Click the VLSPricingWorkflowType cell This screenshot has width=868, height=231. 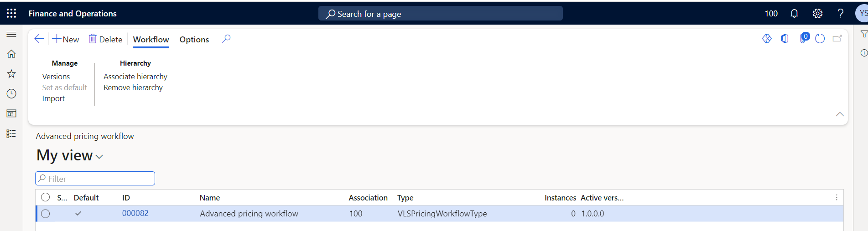point(442,214)
